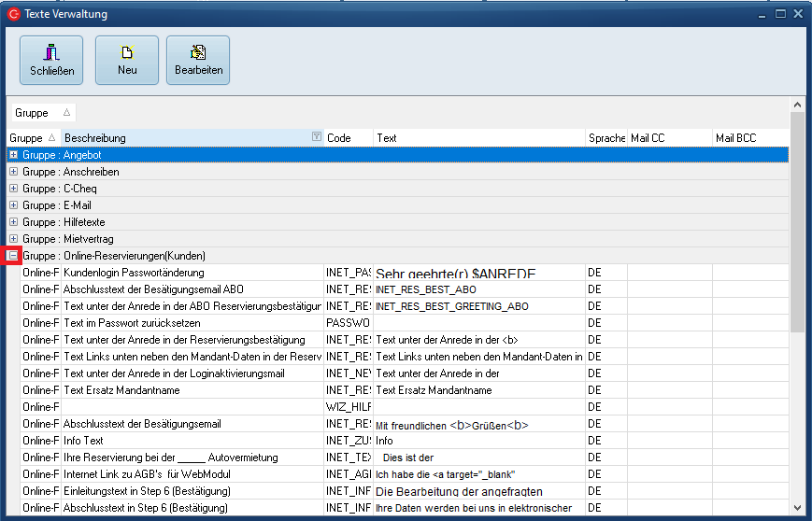This screenshot has width=812, height=521.
Task: Sort by the Code column header
Action: coord(348,138)
